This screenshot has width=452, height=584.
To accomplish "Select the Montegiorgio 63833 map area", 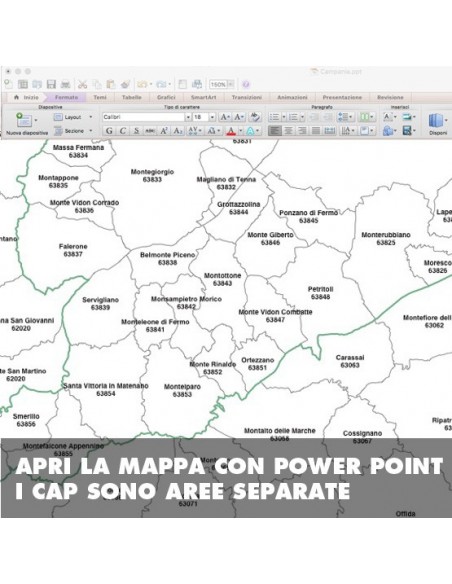I will coord(152,175).
